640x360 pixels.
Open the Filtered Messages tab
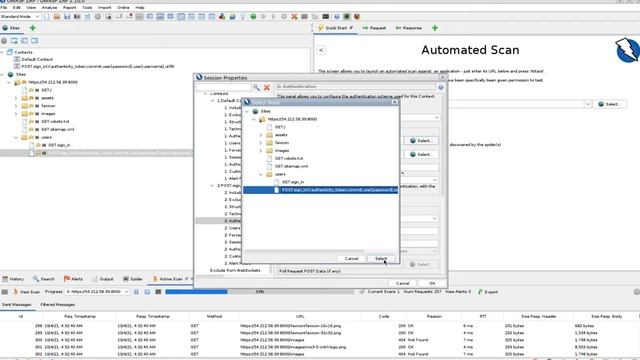pos(58,304)
